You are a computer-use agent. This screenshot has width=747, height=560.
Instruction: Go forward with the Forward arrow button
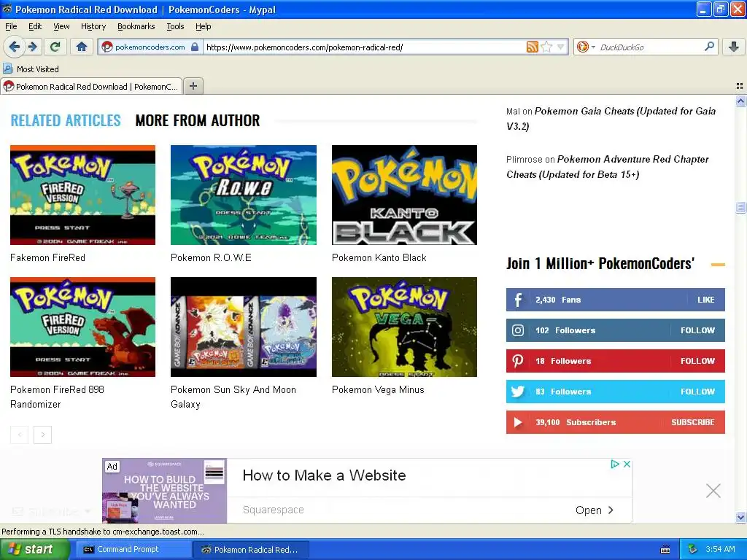click(32, 47)
